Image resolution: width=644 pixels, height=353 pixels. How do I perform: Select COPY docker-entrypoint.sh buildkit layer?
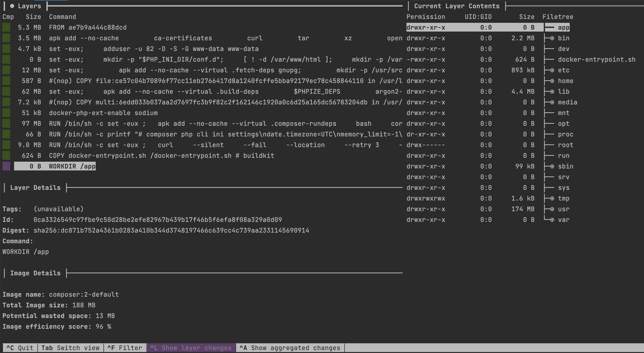tap(161, 156)
